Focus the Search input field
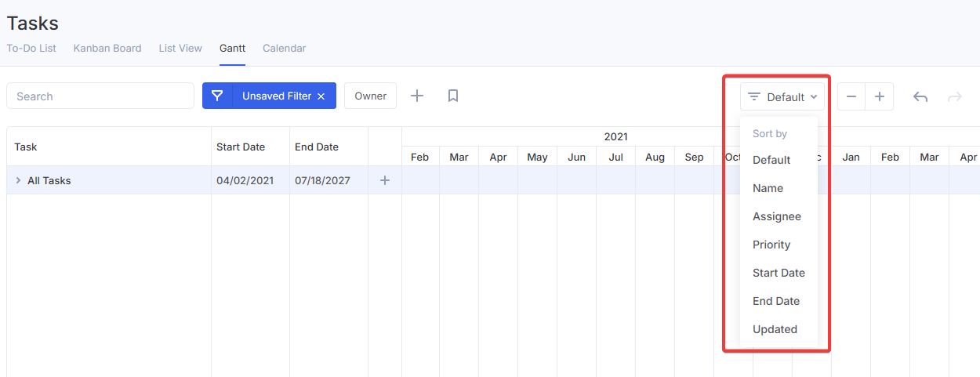This screenshot has width=980, height=377. [100, 96]
